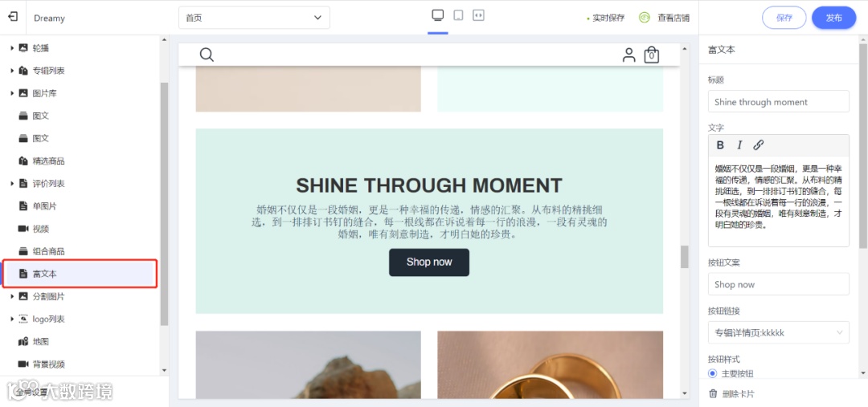Open shopping bag icon in preview
The height and width of the screenshot is (407, 868).
652,55
